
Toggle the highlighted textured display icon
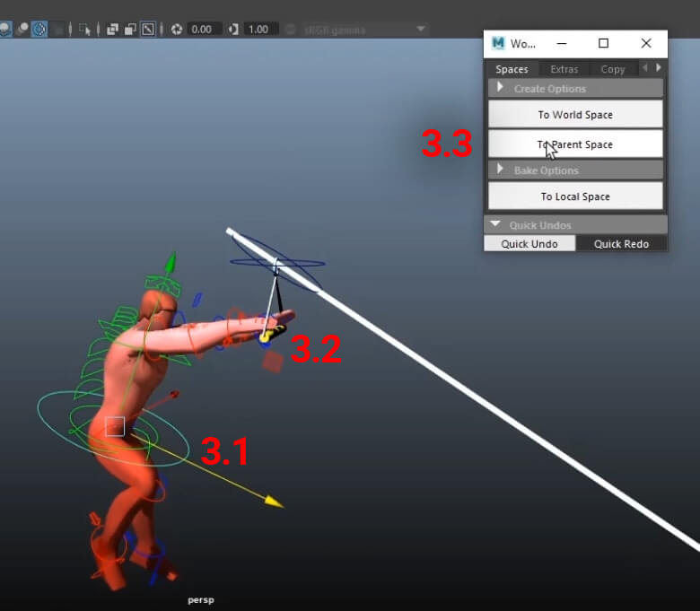pyautogui.click(x=39, y=29)
